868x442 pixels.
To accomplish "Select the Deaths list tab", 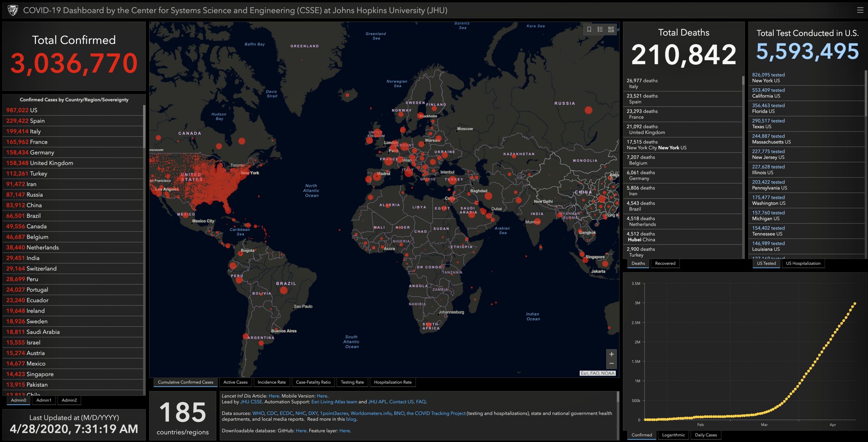I will coord(638,263).
